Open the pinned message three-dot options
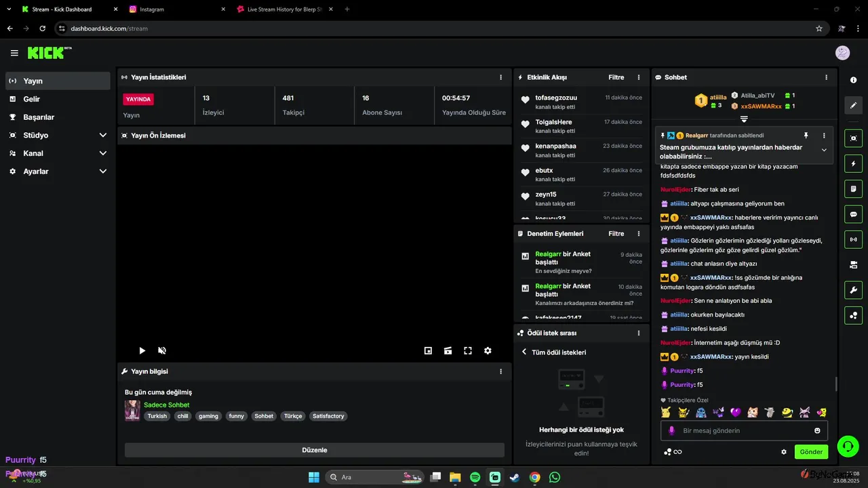 coord(824,136)
